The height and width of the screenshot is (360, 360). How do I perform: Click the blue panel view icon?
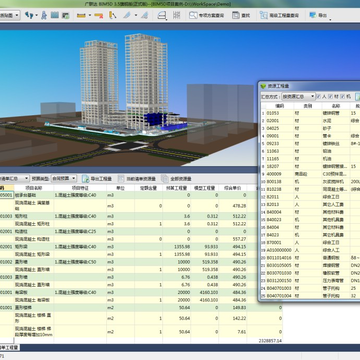[x=55, y=15]
